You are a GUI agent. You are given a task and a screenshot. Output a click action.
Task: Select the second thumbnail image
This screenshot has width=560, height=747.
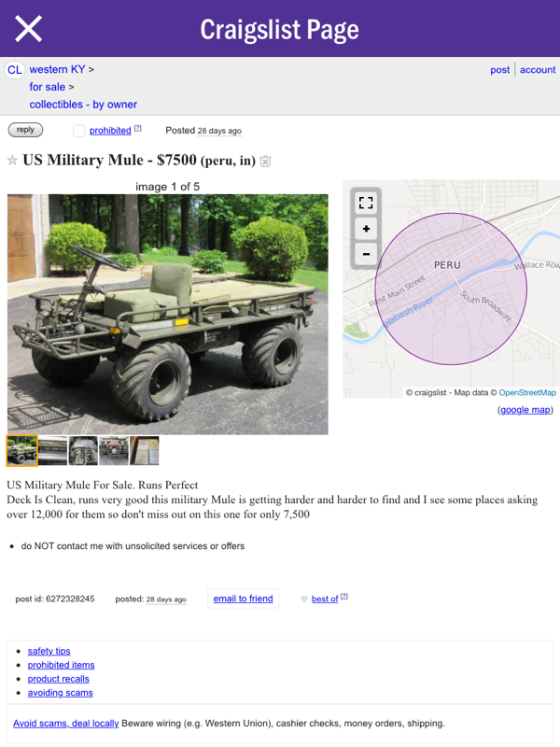pos(53,451)
